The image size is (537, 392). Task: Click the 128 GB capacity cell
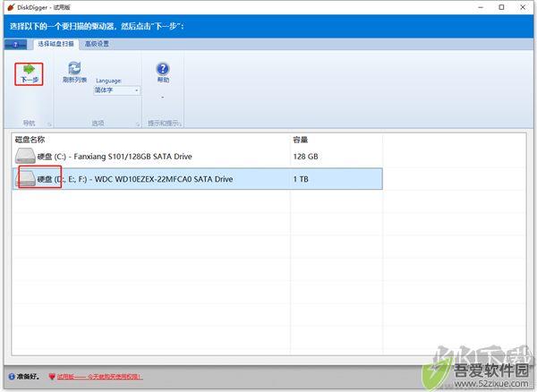[305, 157]
